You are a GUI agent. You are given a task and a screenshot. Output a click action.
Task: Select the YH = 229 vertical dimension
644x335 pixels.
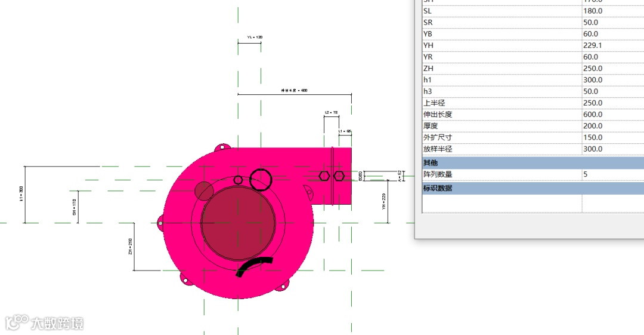(x=384, y=202)
